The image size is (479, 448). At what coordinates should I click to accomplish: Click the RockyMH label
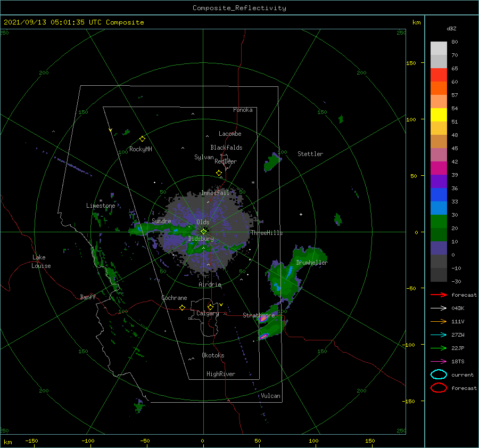141,149
